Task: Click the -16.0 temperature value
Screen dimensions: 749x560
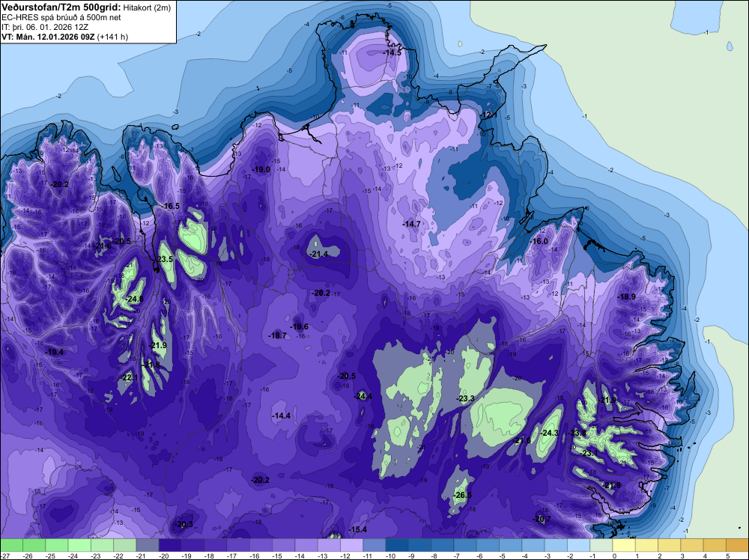Action: (539, 242)
